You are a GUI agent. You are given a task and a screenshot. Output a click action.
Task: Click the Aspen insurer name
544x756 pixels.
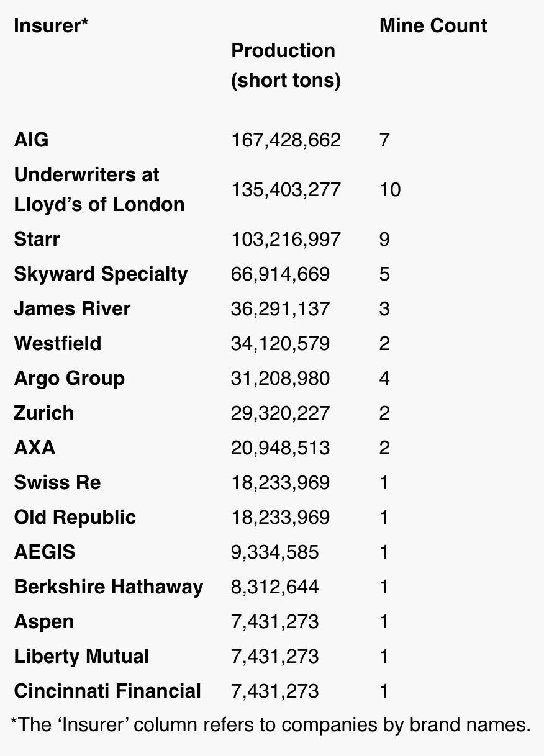[43, 621]
